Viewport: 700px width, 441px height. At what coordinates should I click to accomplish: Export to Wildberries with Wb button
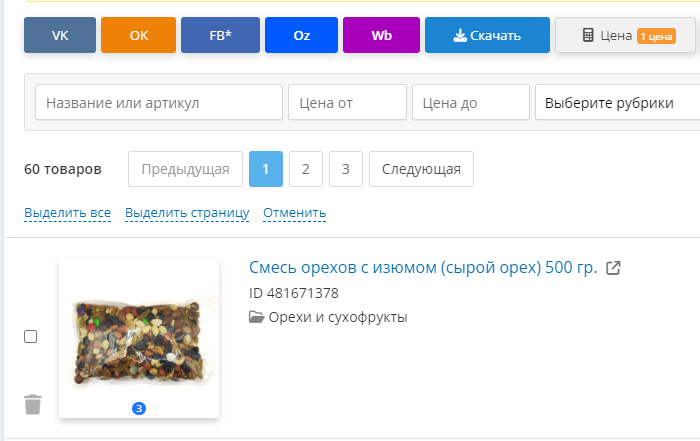(x=381, y=35)
